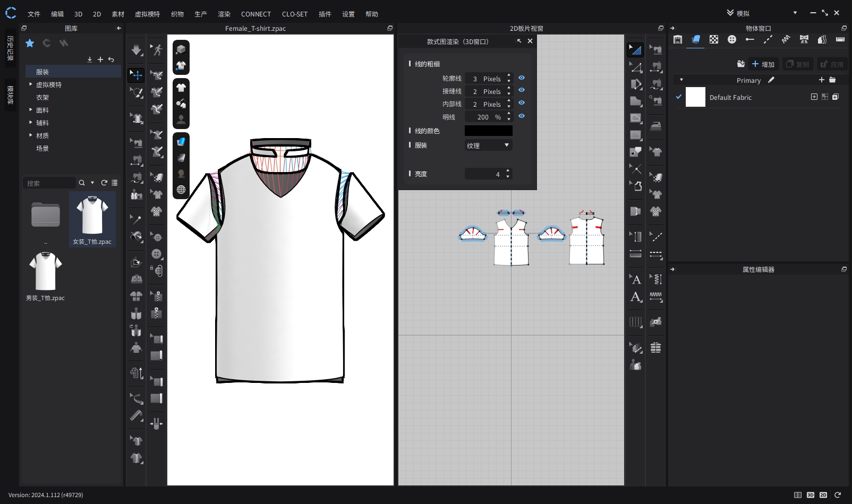
Task: Click the 增加 button in Object window
Action: tap(763, 64)
